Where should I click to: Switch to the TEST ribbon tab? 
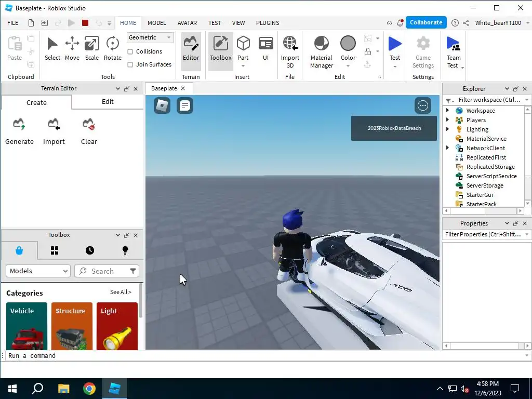(x=215, y=23)
